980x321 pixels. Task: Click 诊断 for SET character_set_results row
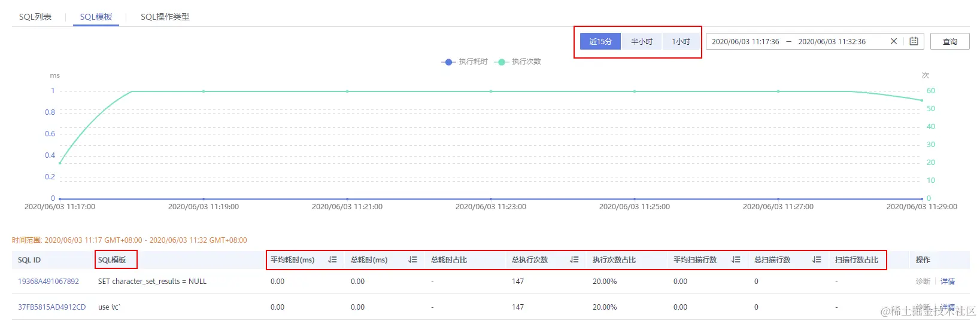(x=923, y=281)
